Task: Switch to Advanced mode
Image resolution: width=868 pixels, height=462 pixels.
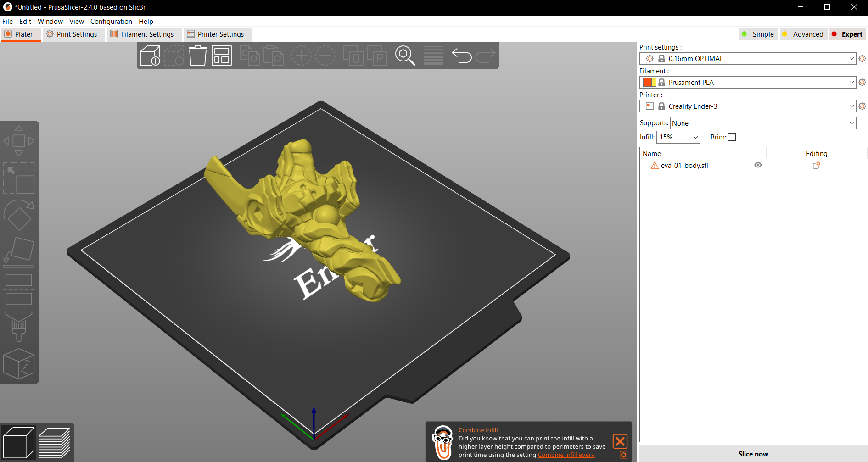Action: pos(803,34)
